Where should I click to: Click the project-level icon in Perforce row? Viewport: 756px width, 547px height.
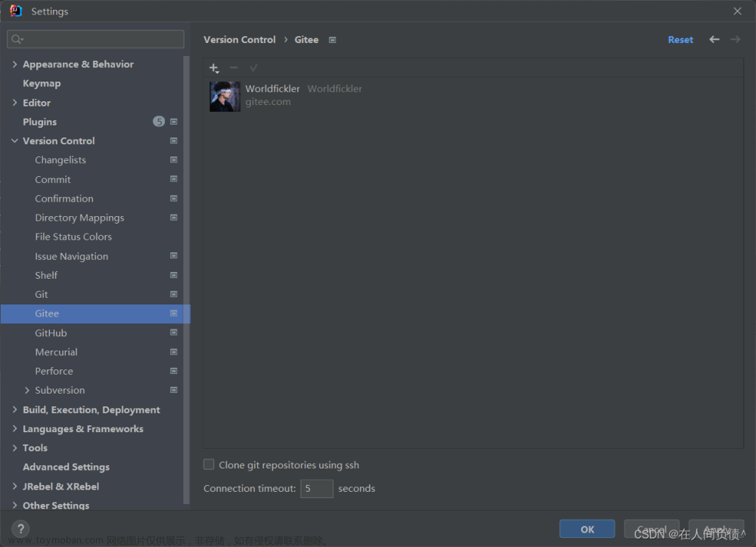coord(174,371)
